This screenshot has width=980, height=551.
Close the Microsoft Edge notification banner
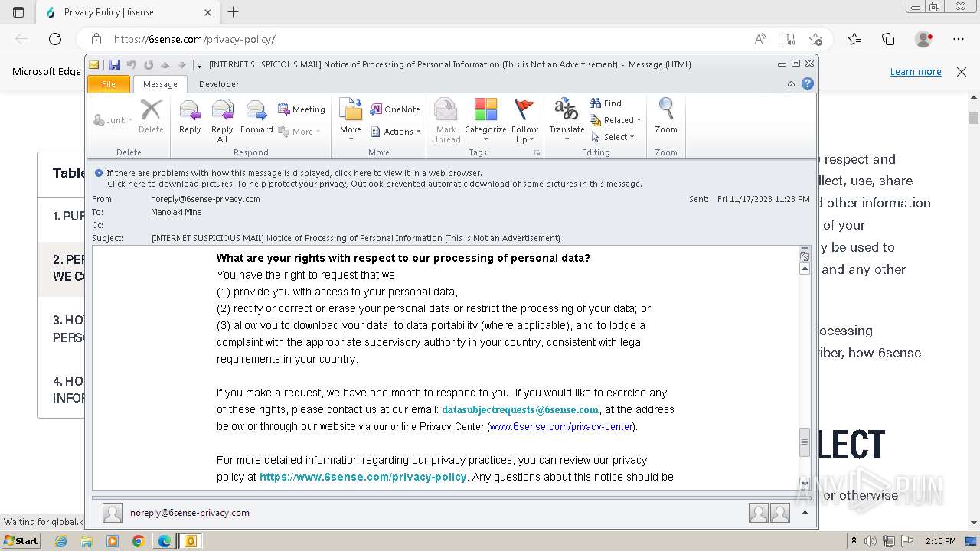click(962, 72)
